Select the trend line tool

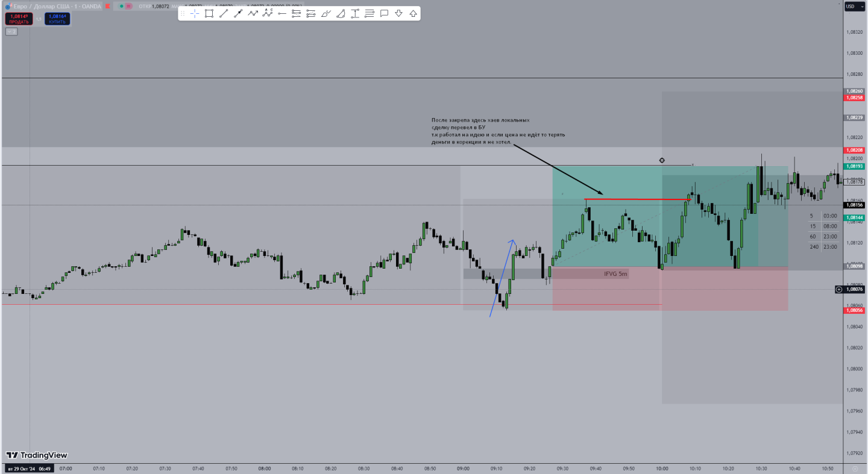(224, 13)
